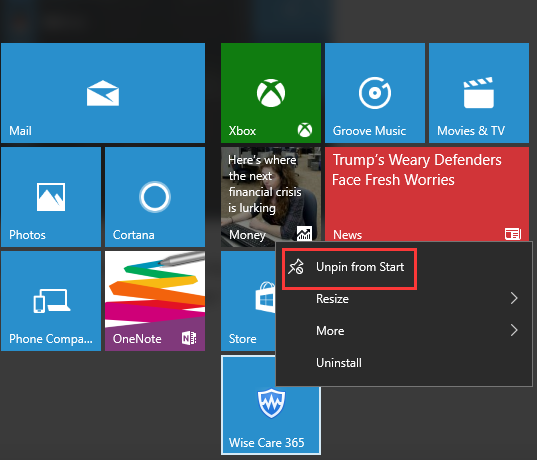Open the Store tile

coord(248,301)
